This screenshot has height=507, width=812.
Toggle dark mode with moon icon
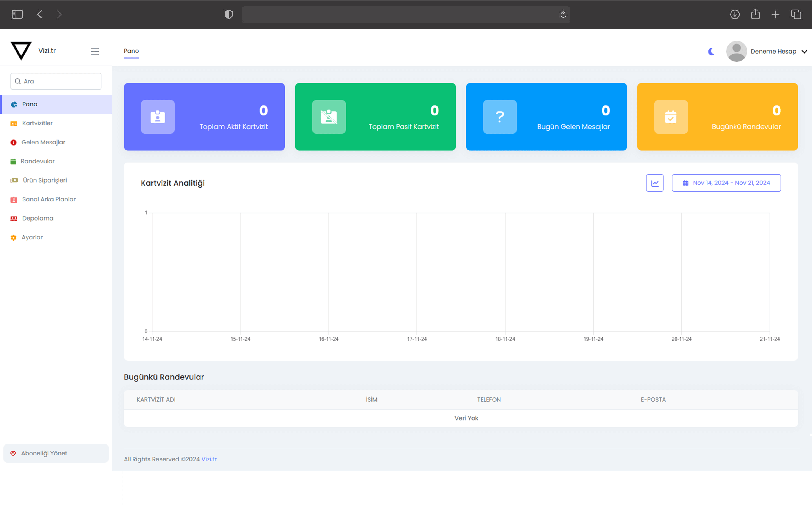[x=711, y=51]
